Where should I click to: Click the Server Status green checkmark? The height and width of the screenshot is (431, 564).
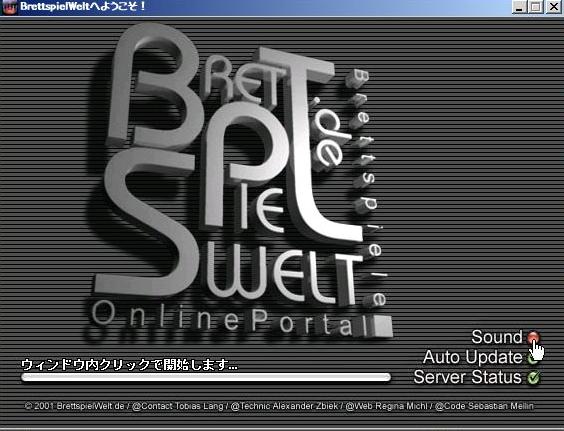533,377
